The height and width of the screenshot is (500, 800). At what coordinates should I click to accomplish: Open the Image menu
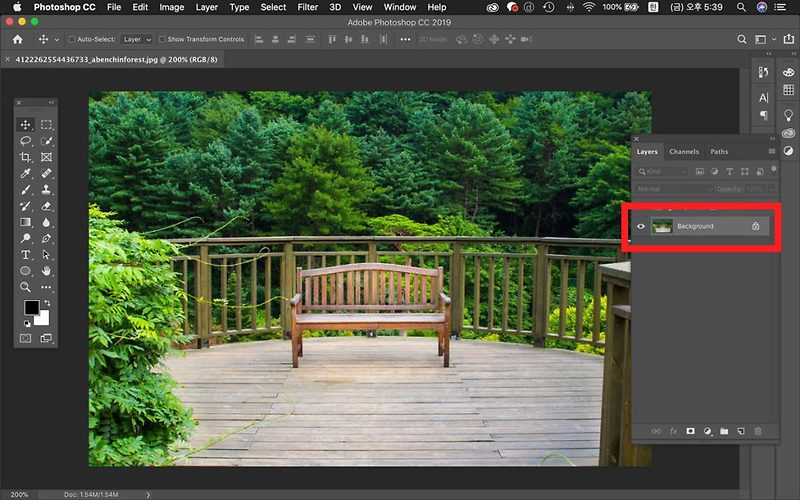pyautogui.click(x=171, y=7)
